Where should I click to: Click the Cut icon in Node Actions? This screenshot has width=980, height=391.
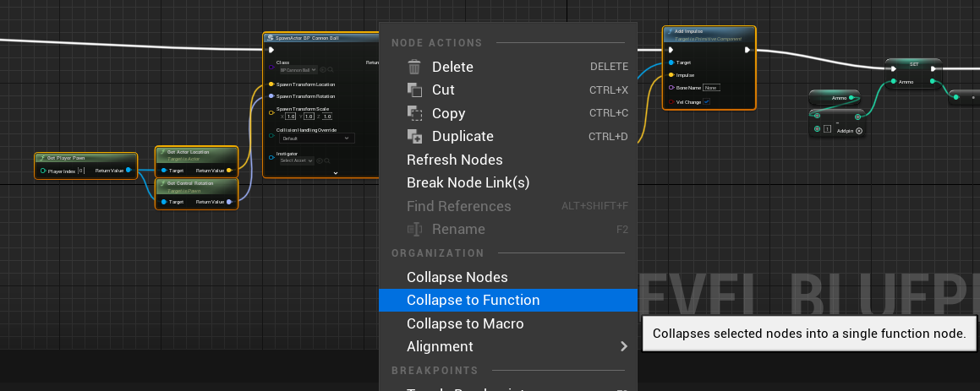(x=414, y=90)
